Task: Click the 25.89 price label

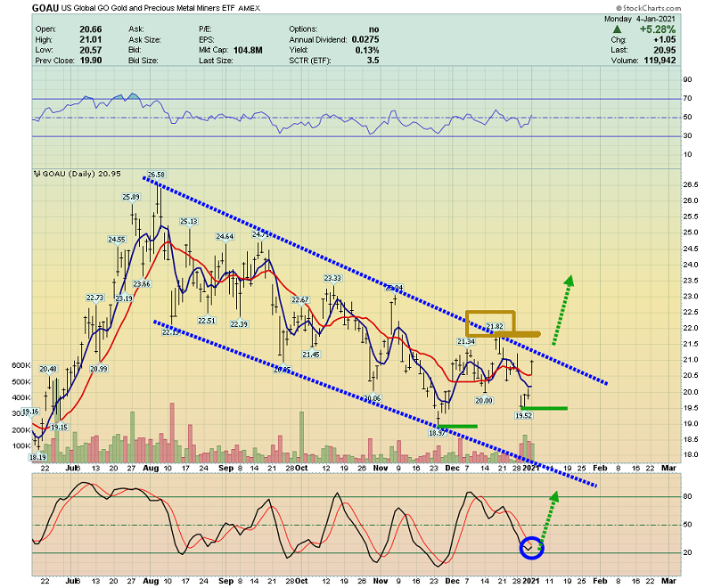Action: tap(132, 197)
